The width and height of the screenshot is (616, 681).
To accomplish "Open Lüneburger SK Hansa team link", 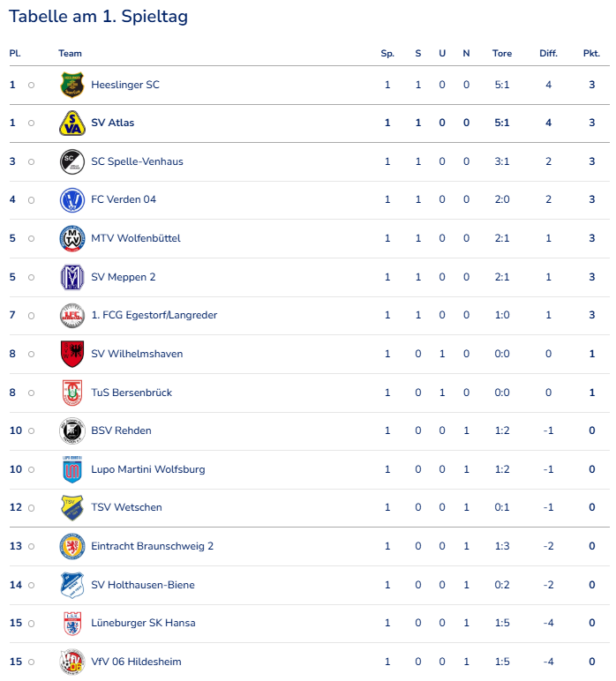I will click(x=143, y=623).
